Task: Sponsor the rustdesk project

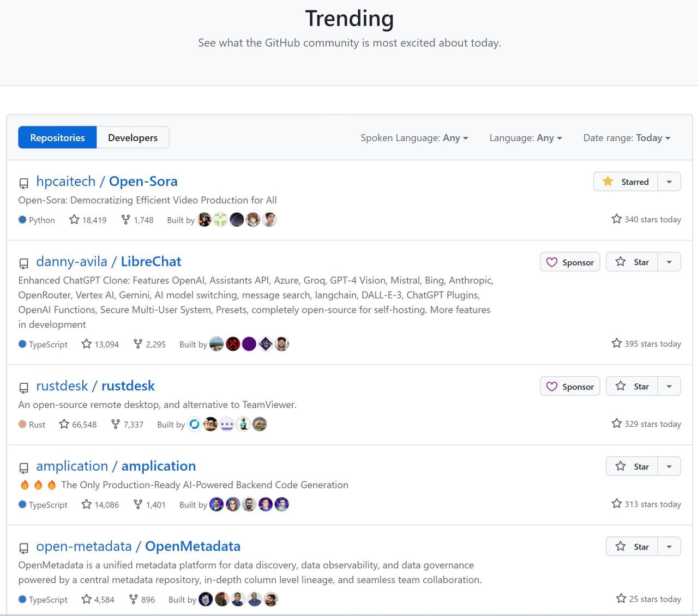Action: 570,386
